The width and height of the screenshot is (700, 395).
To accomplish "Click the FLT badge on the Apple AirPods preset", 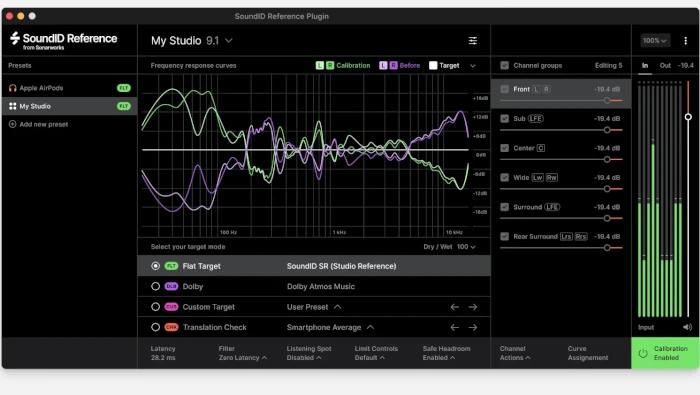I will coord(124,88).
